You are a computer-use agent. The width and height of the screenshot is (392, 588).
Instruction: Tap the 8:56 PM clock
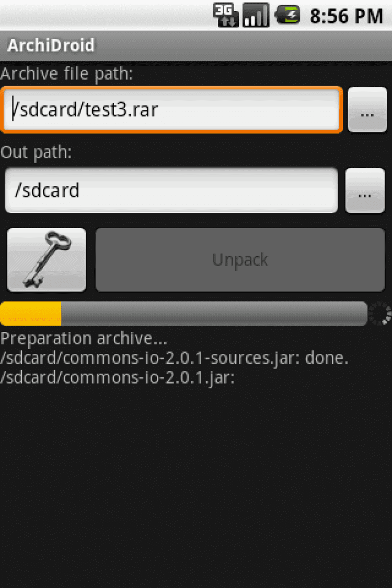tap(346, 16)
